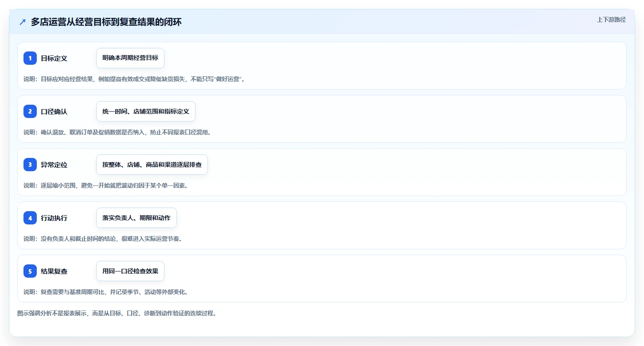Click the footer sentence starting 图示强调分析
Image resolution: width=644 pixels, height=346 pixels.
tap(117, 313)
